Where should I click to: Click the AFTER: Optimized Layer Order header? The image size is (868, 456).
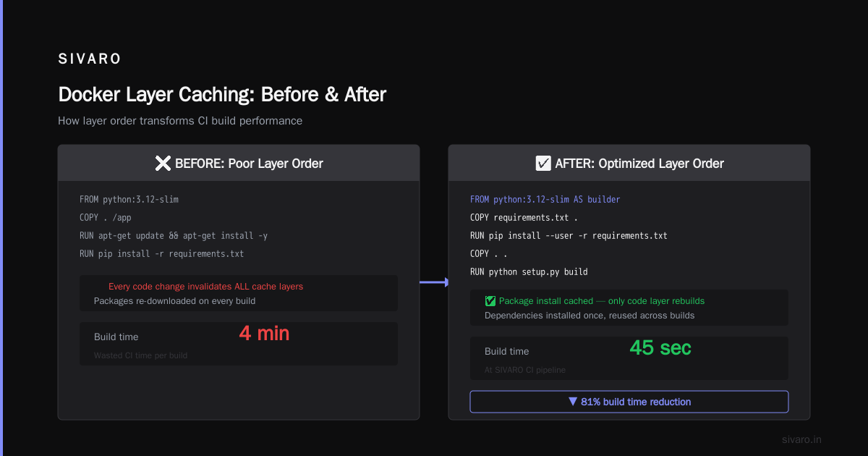click(629, 163)
